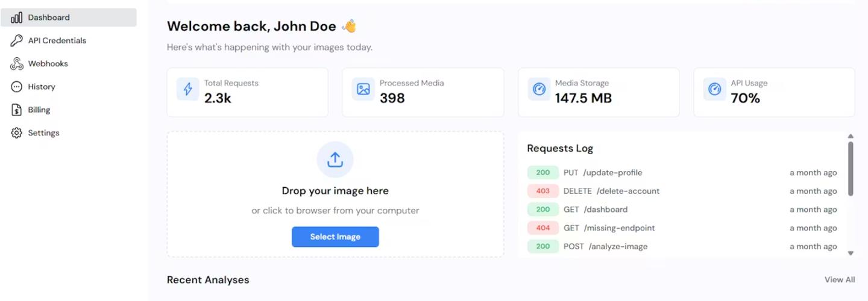Open the Webhooks menu item
This screenshot has height=301, width=868.
click(x=48, y=64)
